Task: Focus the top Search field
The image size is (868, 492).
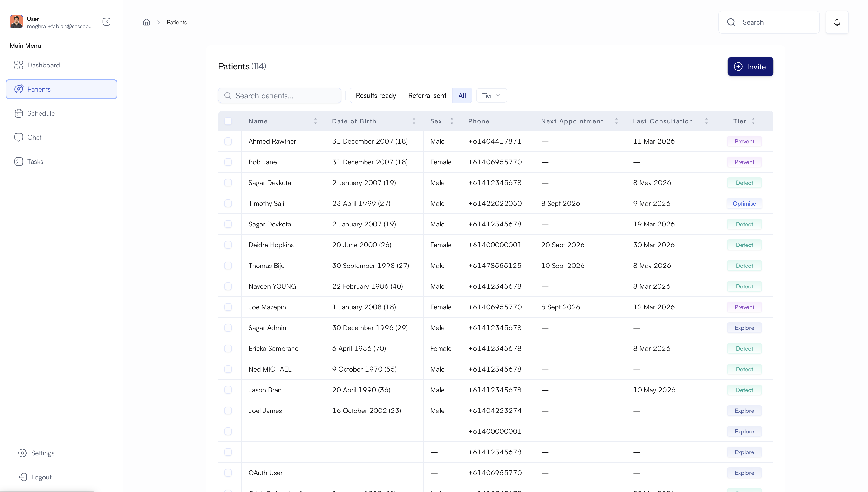Action: coord(769,22)
